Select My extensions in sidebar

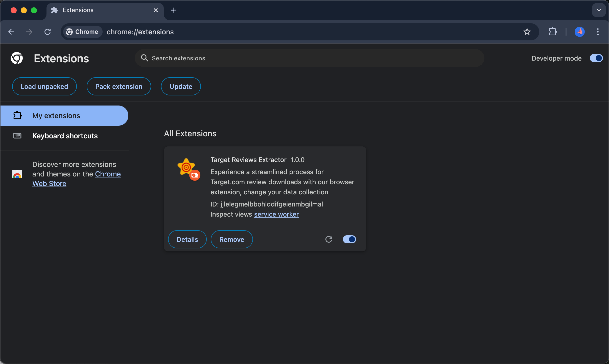64,116
